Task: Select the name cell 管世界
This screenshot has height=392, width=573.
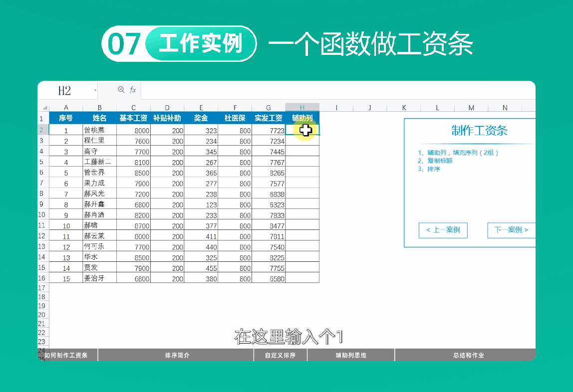Action: [99, 172]
